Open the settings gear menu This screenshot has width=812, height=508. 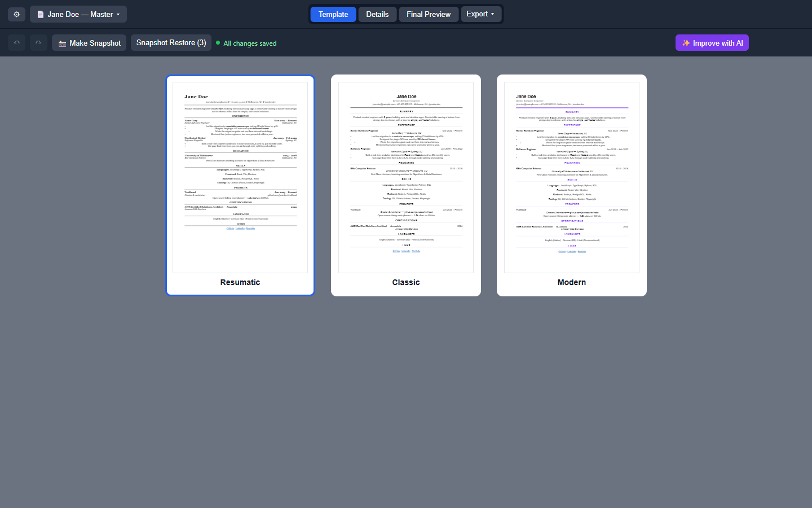(16, 14)
